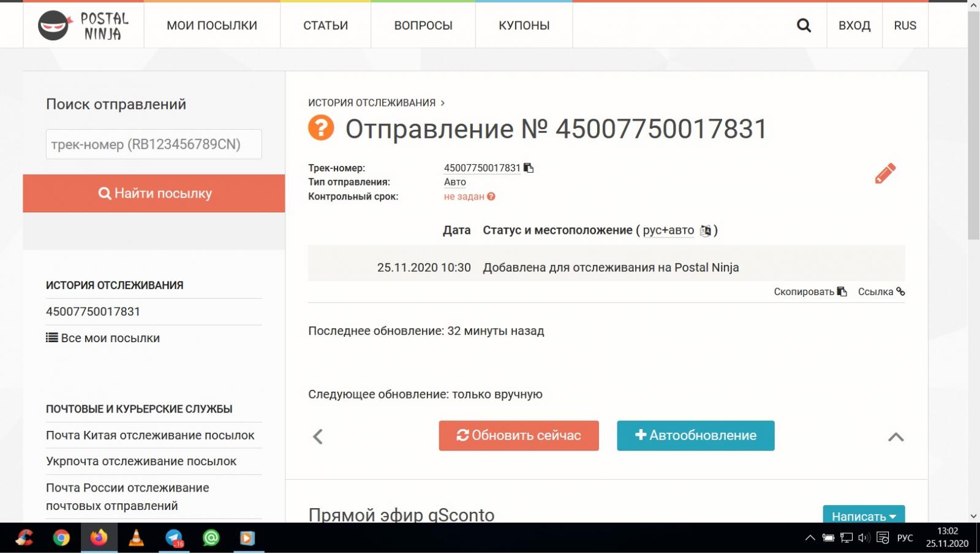The image size is (980, 554).
Task: Open the notification center icon
Action: pyautogui.click(x=883, y=538)
